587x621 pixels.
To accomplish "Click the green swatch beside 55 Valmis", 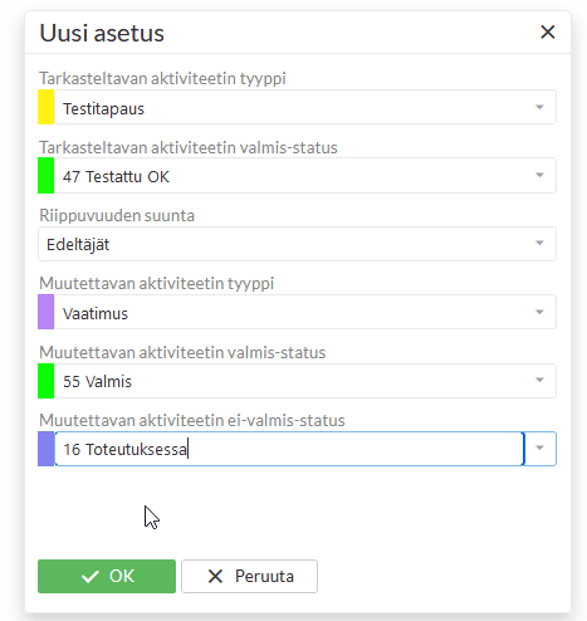I will [x=46, y=381].
